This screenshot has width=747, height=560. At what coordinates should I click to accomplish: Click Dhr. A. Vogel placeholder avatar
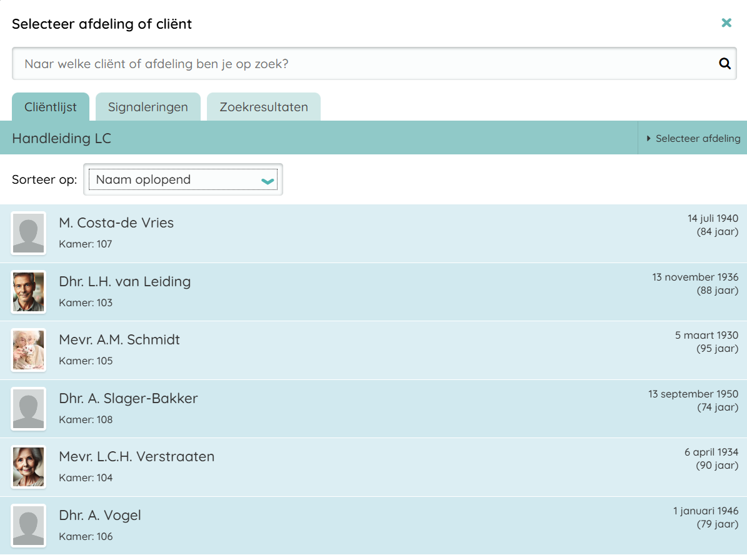pos(29,526)
